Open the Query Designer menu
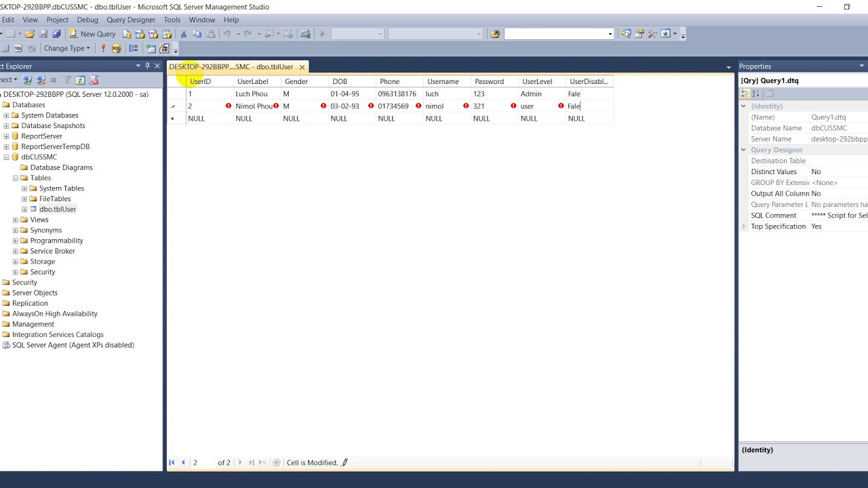Screen dimensions: 868x488 pyautogui.click(x=131, y=20)
